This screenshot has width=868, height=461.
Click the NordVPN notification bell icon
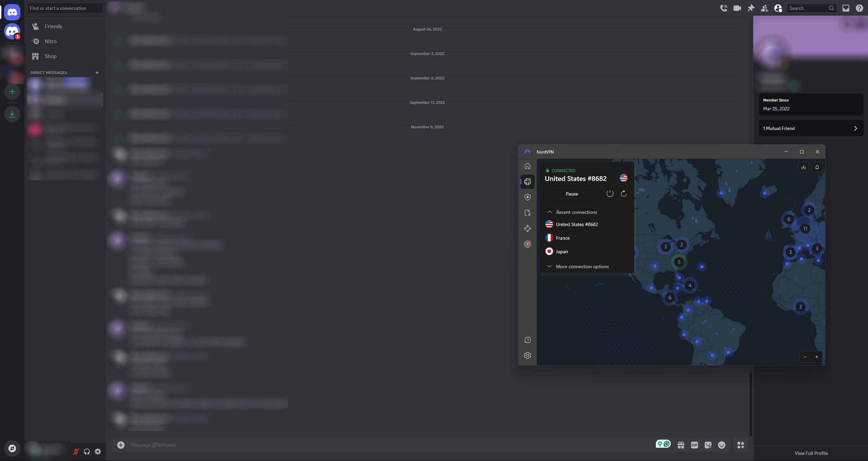click(817, 167)
